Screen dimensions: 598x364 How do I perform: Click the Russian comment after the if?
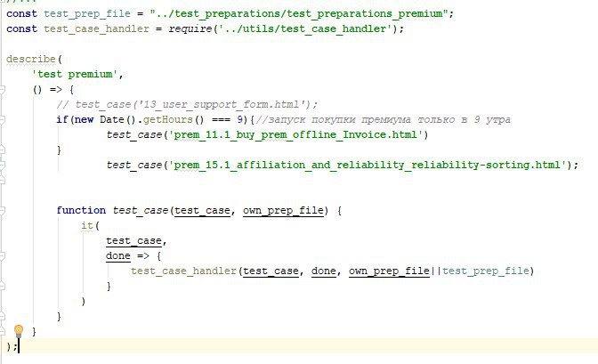[x=383, y=119]
